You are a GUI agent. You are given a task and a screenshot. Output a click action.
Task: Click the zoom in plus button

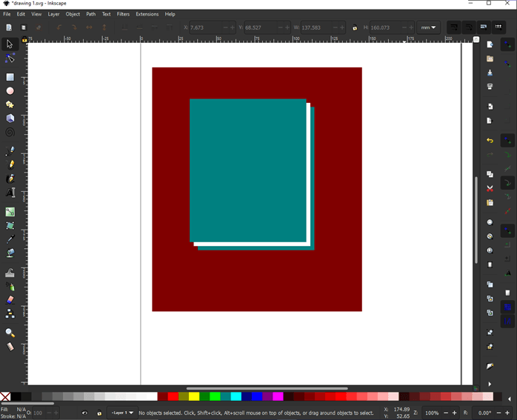(455, 413)
